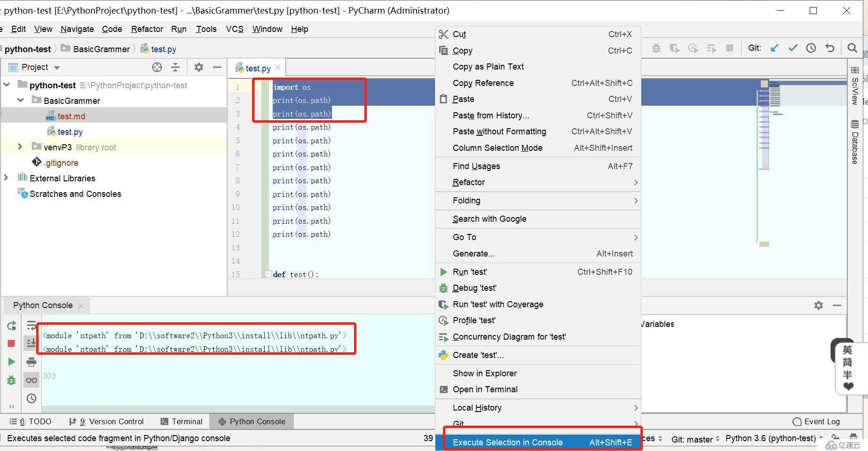Select Execute Selection in Console
Image resolution: width=868 pixels, height=451 pixels.
[538, 443]
